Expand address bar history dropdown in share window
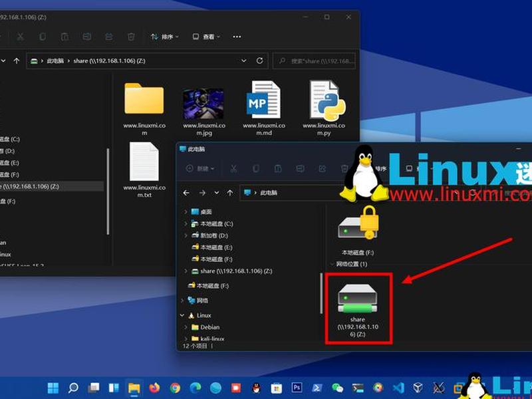The width and height of the screenshot is (532, 399). click(243, 61)
